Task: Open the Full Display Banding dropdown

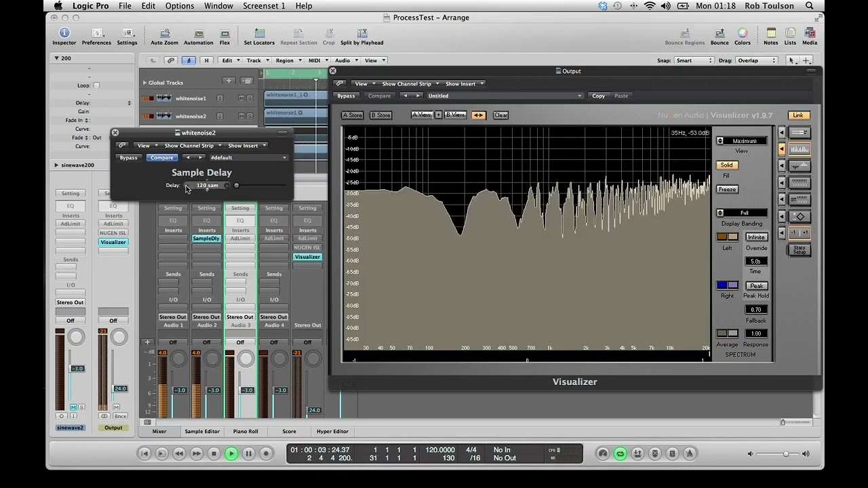Action: [742, 213]
